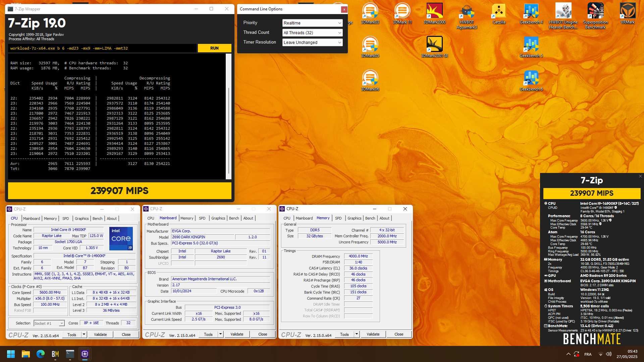Screen dimensions: 644x362
Task: Open Bench tab in the CPU-Z CPU window
Action: point(98,219)
